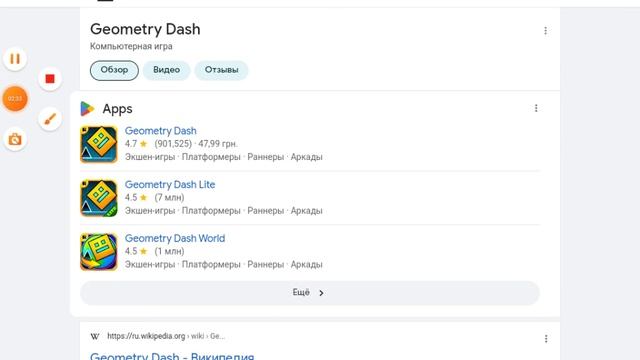Take a screenshot with the camera icon
Screen dimensions: 640x360
coord(15,139)
